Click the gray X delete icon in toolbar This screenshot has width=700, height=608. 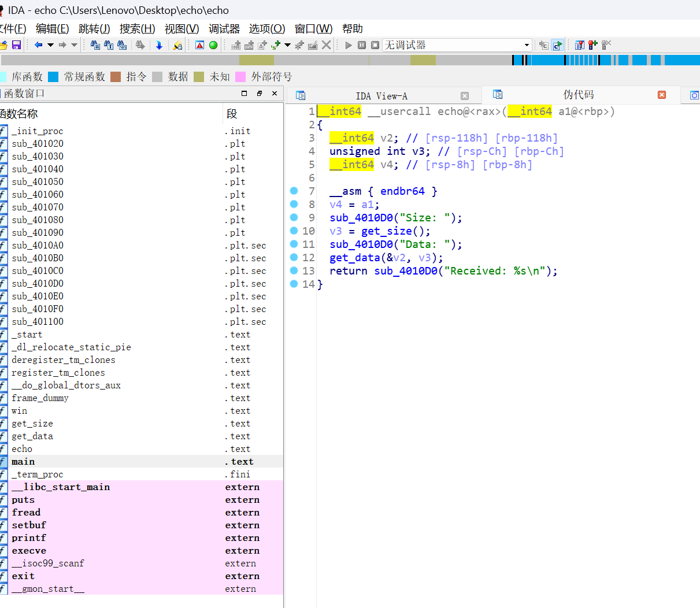pyautogui.click(x=327, y=45)
